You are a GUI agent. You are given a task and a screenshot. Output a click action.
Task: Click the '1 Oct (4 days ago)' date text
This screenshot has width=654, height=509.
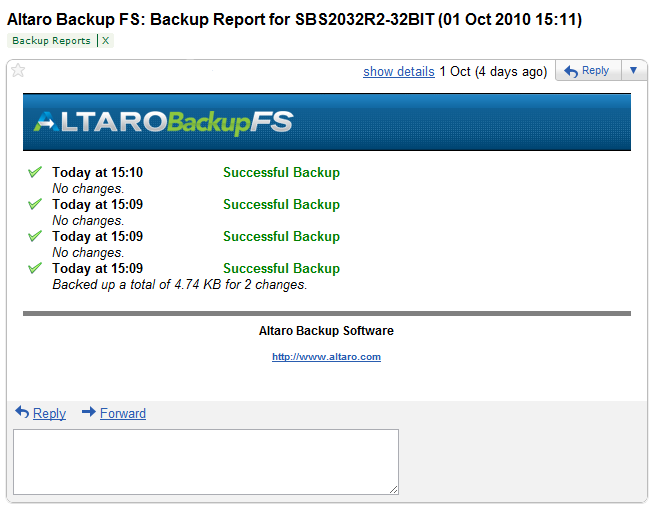pyautogui.click(x=493, y=71)
